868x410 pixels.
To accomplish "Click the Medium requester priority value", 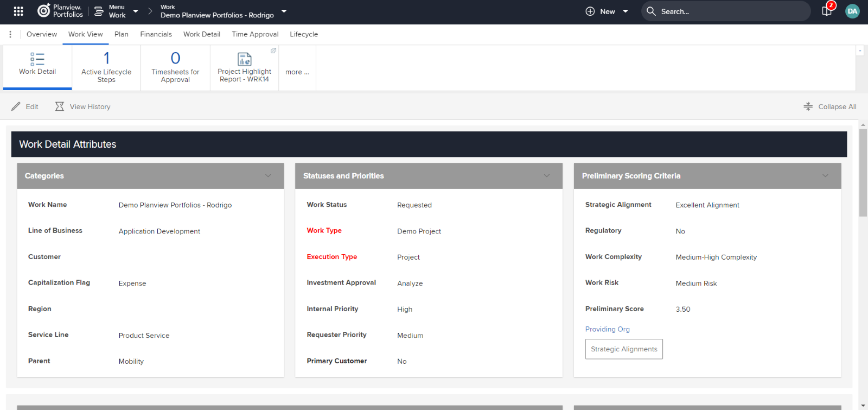I will [x=410, y=336].
